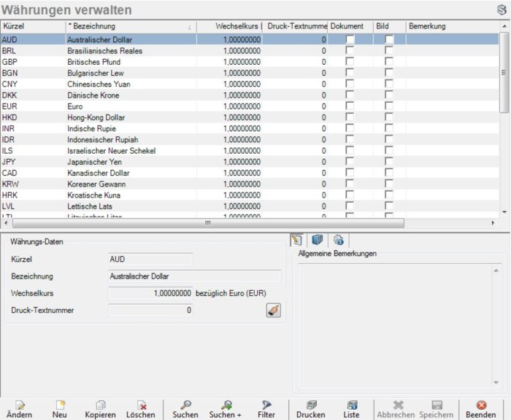Click table scrollbar up arrow

504,26
